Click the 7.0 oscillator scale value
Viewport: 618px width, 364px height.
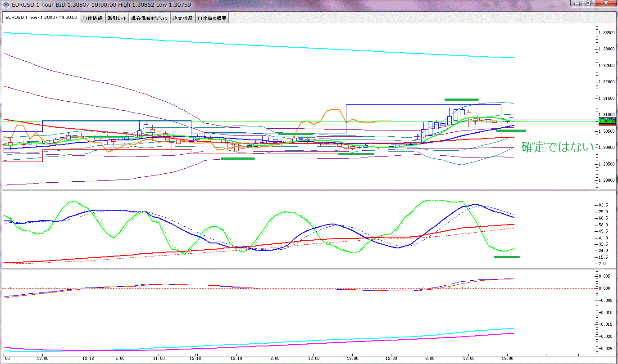pos(603,263)
